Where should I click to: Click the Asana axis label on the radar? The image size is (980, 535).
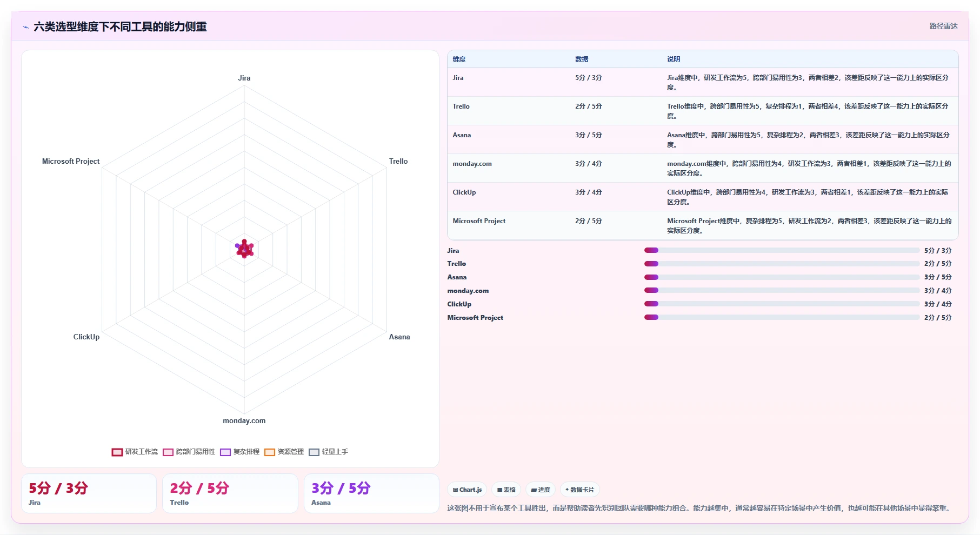point(399,337)
